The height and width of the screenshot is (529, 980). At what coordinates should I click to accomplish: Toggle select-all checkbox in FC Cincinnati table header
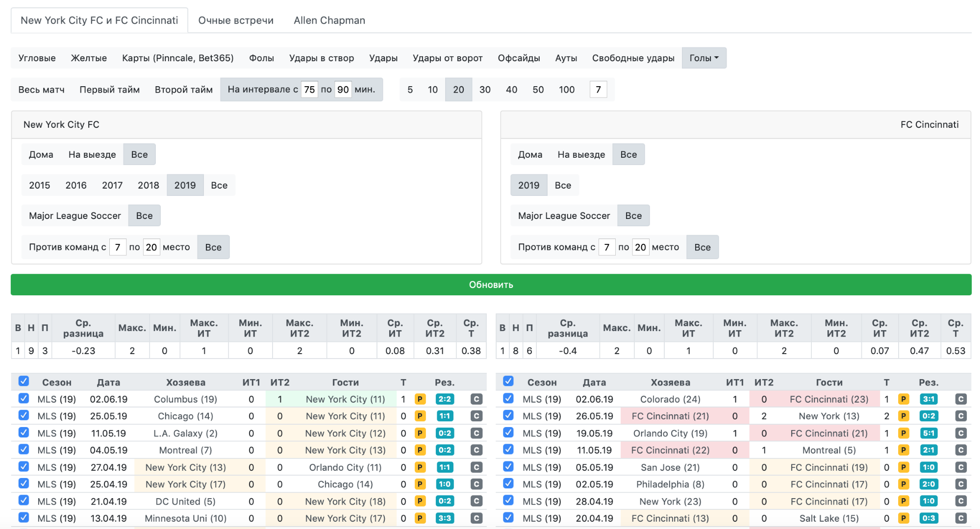508,381
